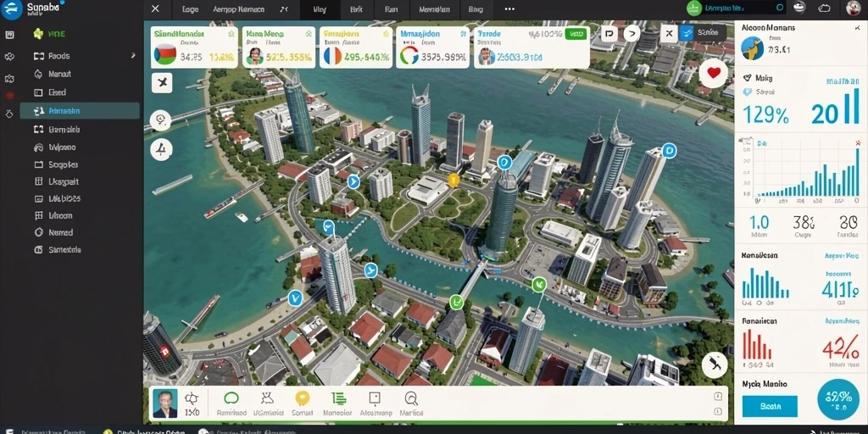The width and height of the screenshot is (868, 434).
Task: Click the circular 49% progress indicator
Action: pyautogui.click(x=838, y=400)
